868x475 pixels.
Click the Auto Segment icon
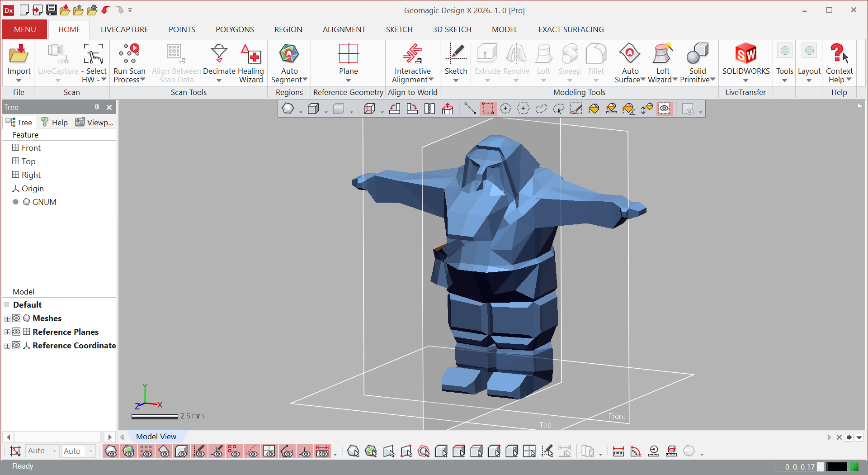click(289, 54)
